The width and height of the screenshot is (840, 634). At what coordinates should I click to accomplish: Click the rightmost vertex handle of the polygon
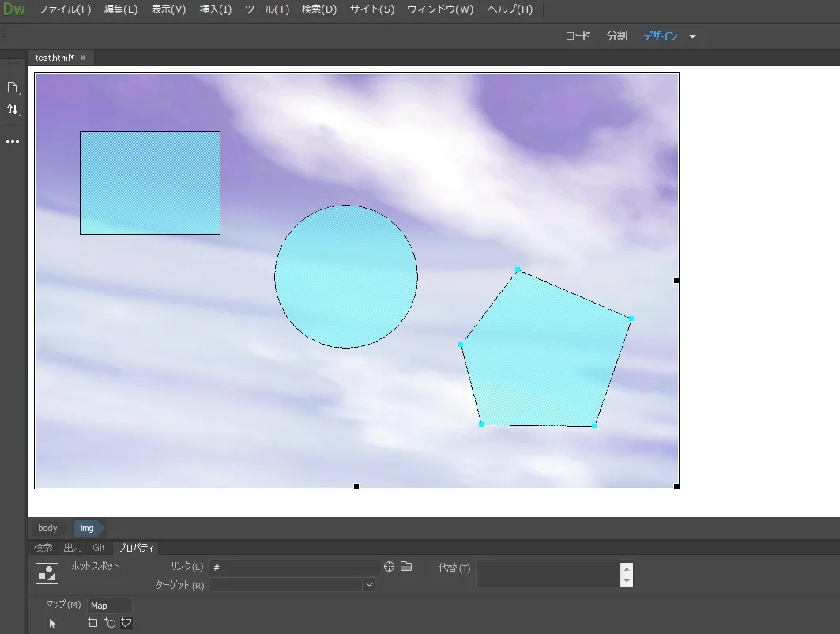pyautogui.click(x=631, y=319)
